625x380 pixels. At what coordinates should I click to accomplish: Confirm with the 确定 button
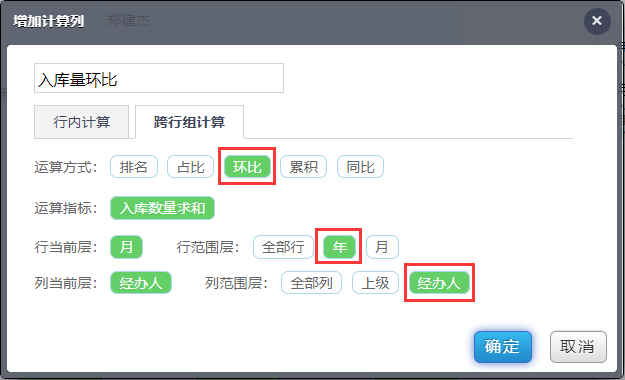coord(503,347)
